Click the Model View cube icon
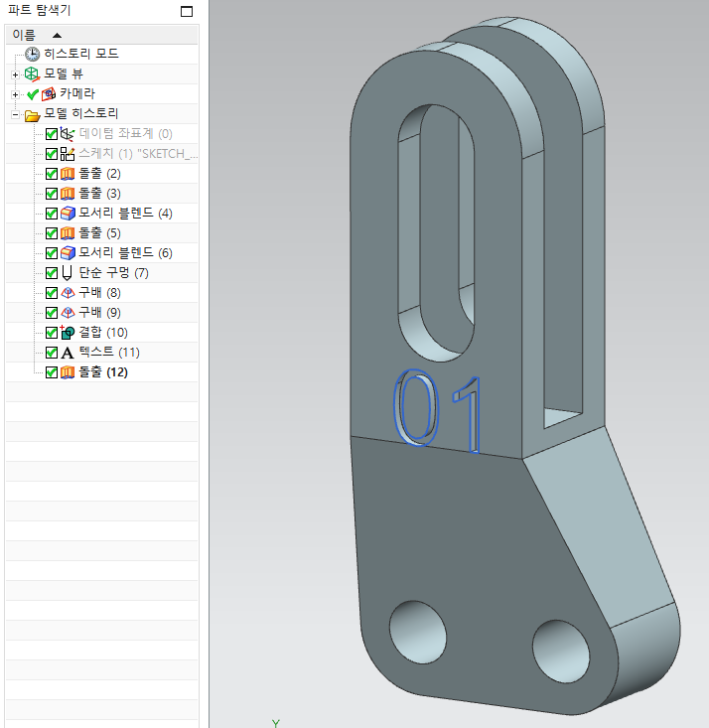The height and width of the screenshot is (728, 709). coord(33,74)
